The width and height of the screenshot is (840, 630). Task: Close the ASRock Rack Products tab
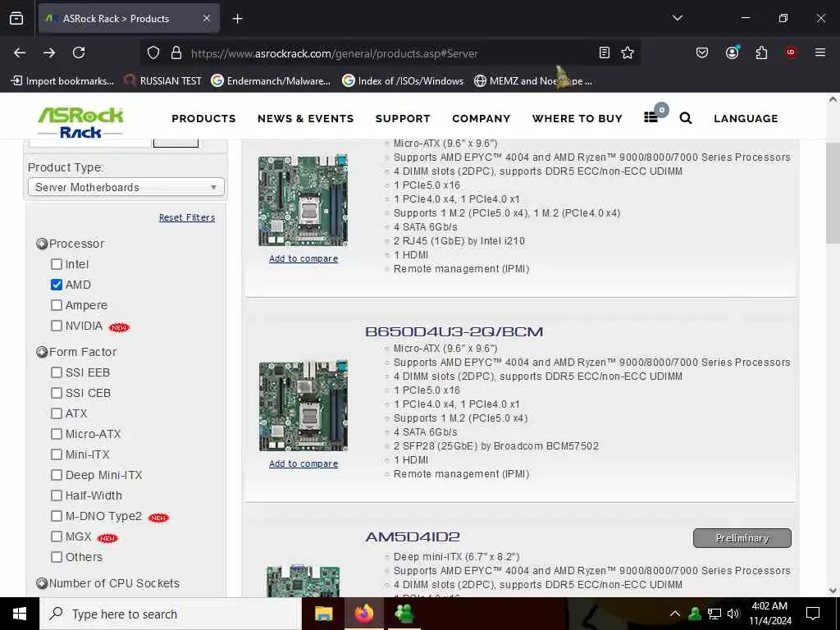[x=207, y=18]
